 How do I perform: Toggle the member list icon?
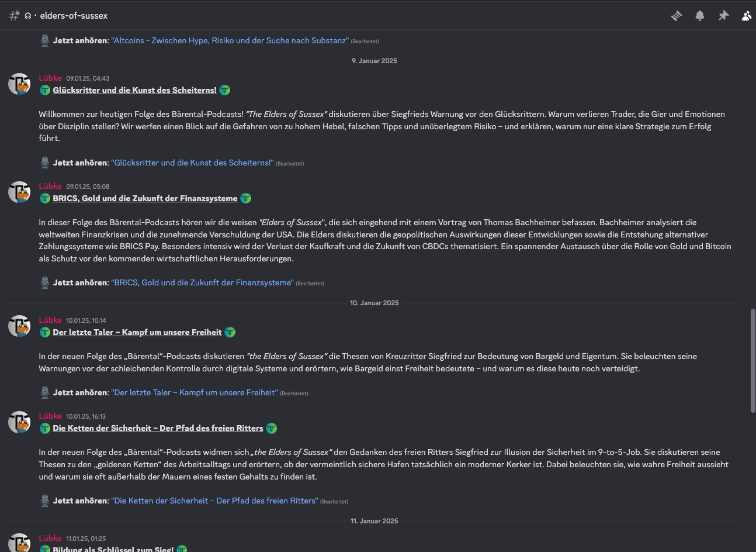coord(746,16)
